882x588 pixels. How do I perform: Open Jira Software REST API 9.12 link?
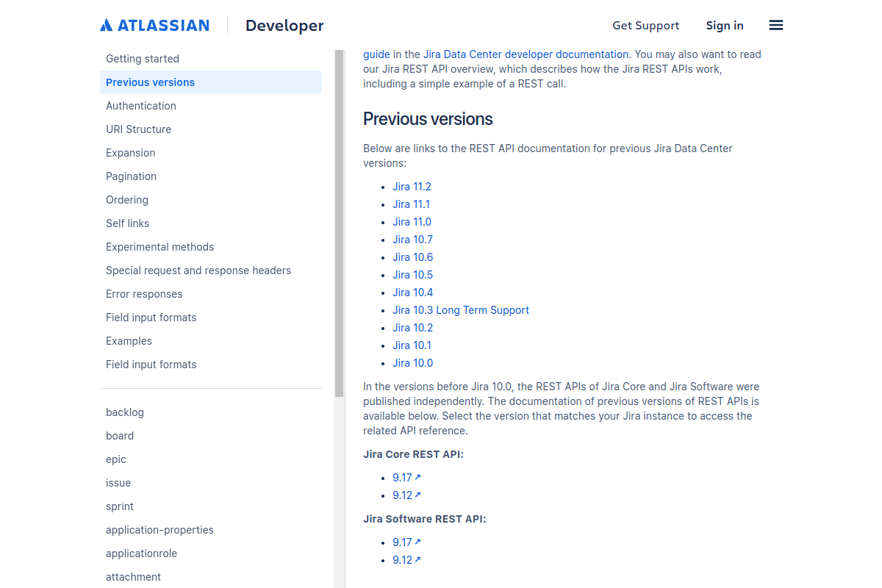click(x=406, y=560)
